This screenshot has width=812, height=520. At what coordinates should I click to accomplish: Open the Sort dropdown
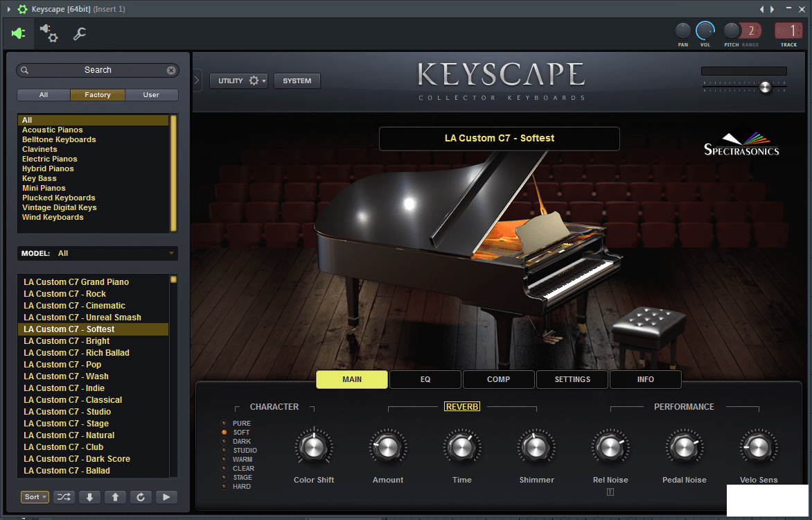(35, 497)
